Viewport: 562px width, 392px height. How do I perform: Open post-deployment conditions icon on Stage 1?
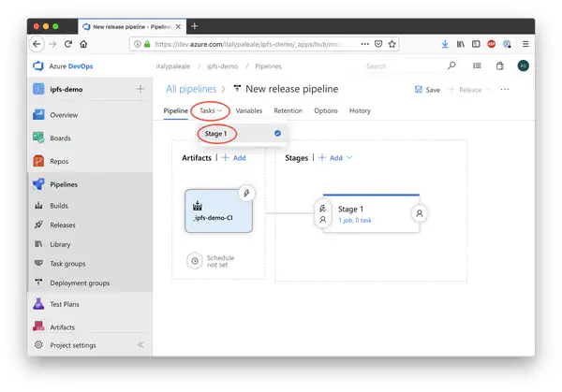pyautogui.click(x=419, y=213)
